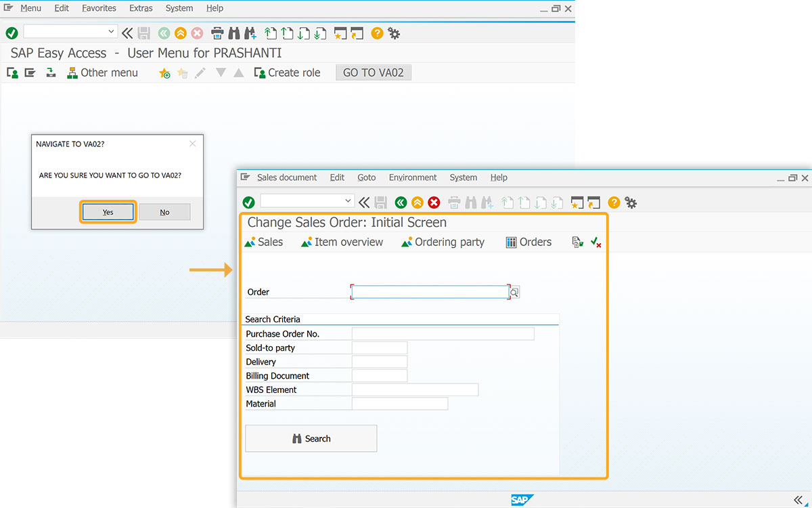Viewport: 812px width, 508px height.
Task: Click the Delivery input field
Action: point(380,362)
